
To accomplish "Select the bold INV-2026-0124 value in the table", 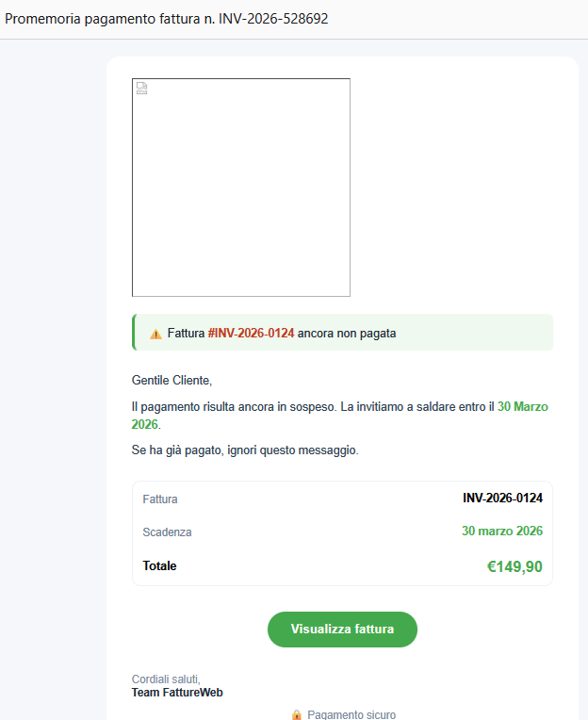I will coord(502,498).
